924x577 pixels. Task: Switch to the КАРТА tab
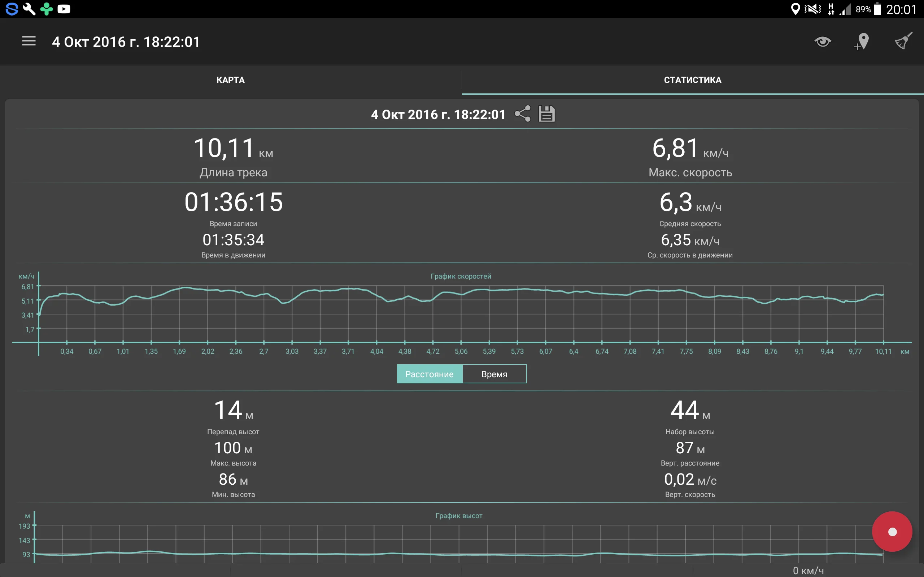pos(231,80)
